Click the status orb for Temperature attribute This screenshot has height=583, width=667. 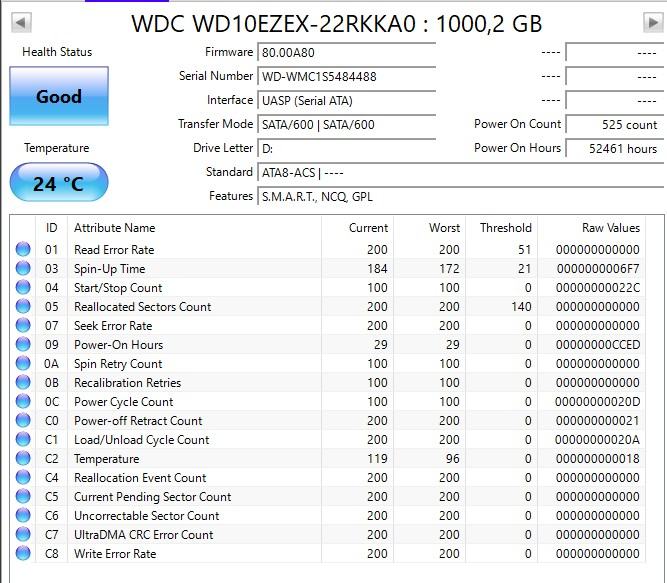point(23,458)
